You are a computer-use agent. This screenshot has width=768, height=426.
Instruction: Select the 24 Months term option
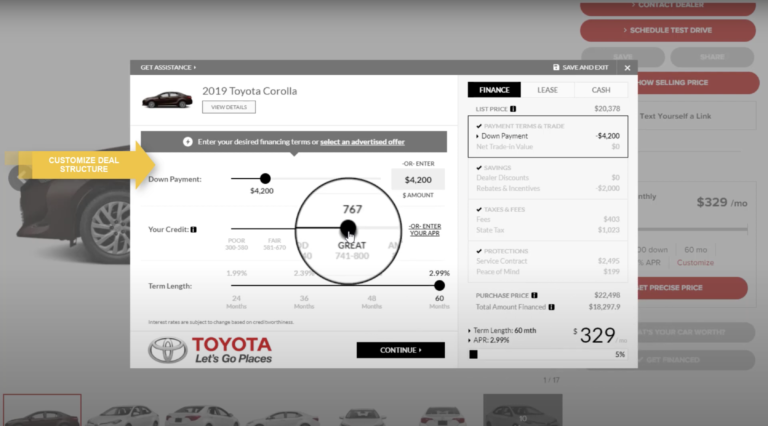coord(236,302)
